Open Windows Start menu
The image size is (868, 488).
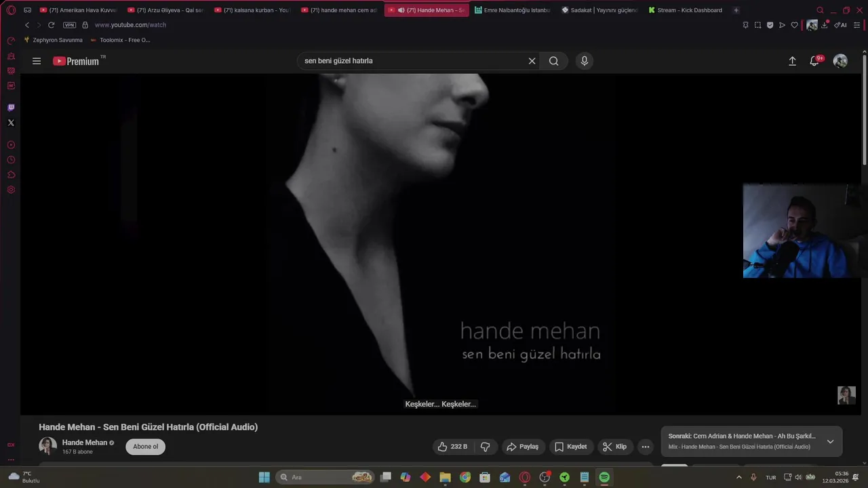point(264,477)
